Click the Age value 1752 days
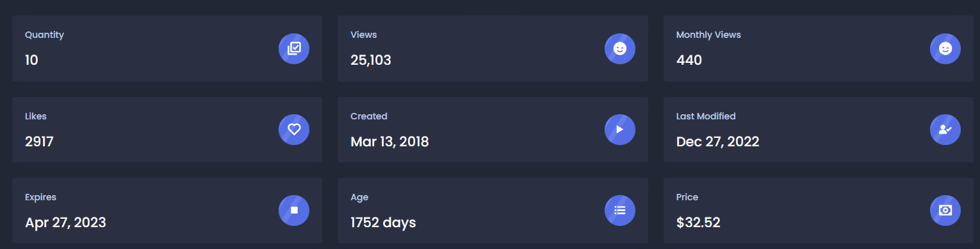Viewport: 980px width, 249px height. 383,223
